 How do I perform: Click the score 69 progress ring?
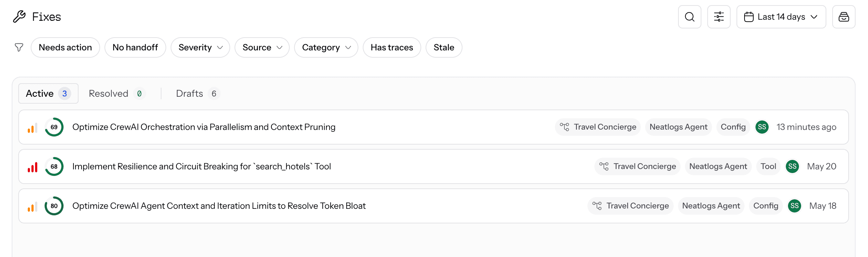click(x=54, y=127)
